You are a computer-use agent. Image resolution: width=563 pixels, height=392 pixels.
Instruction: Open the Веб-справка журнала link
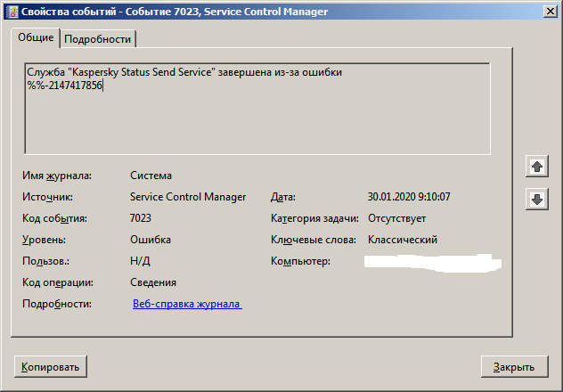(x=187, y=304)
